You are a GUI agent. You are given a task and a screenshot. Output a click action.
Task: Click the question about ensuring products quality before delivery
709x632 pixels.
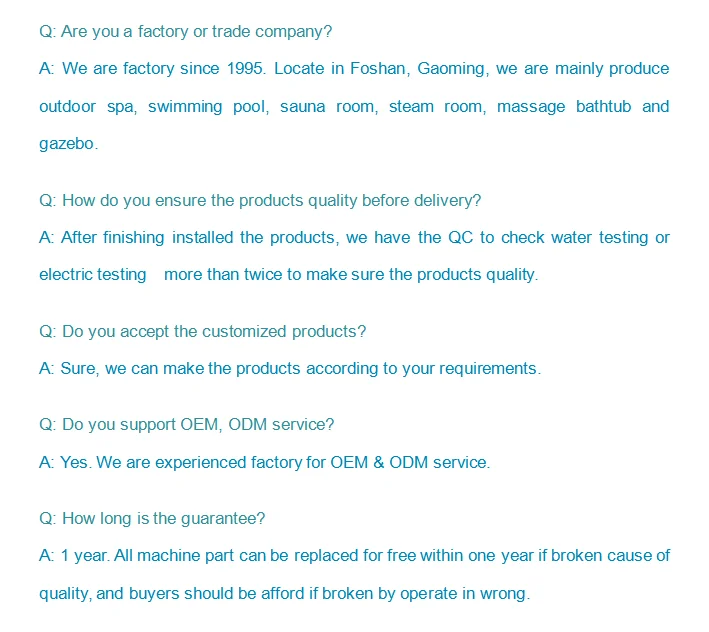click(x=260, y=201)
